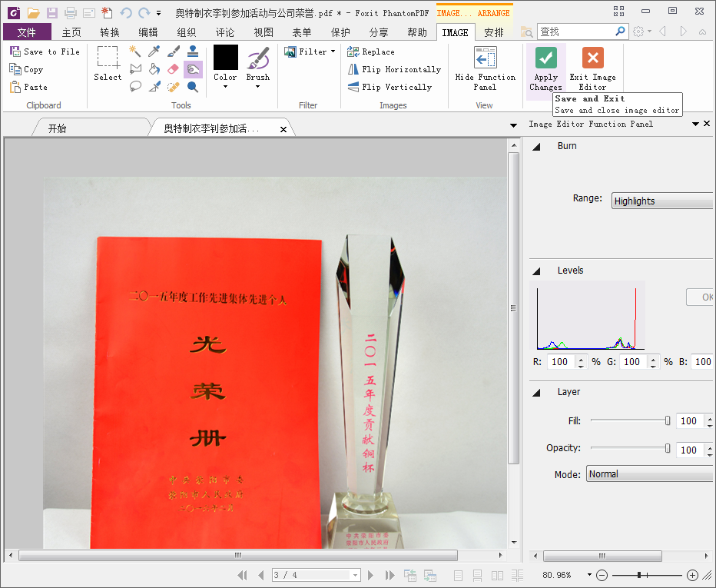Image resolution: width=716 pixels, height=588 pixels.
Task: Click the Zoom magnifier tool
Action: [x=193, y=87]
